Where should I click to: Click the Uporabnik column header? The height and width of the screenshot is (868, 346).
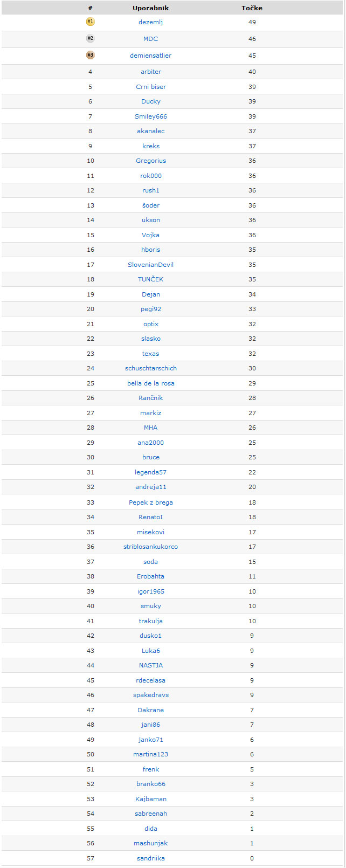click(x=151, y=8)
